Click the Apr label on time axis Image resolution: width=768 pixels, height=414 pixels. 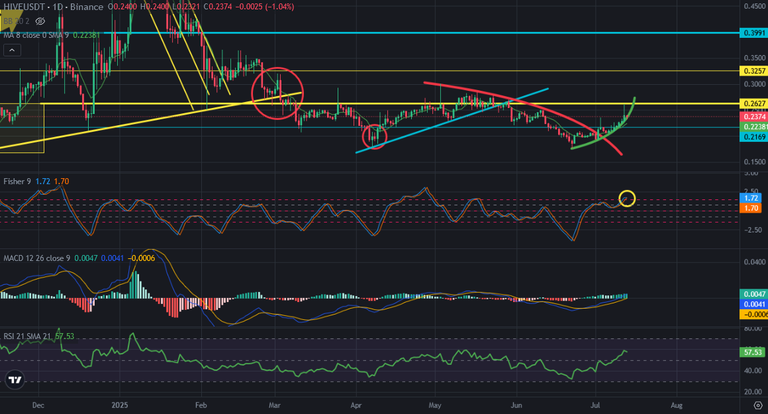pyautogui.click(x=356, y=405)
